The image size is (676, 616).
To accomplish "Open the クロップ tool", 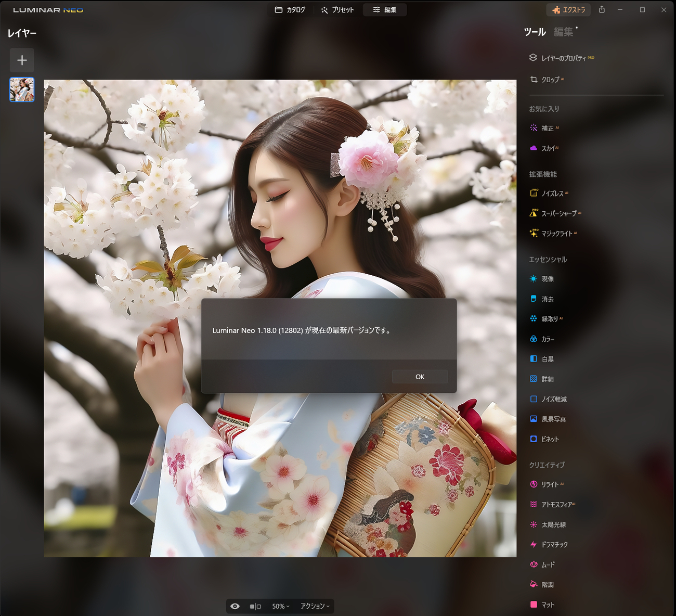I will [547, 80].
